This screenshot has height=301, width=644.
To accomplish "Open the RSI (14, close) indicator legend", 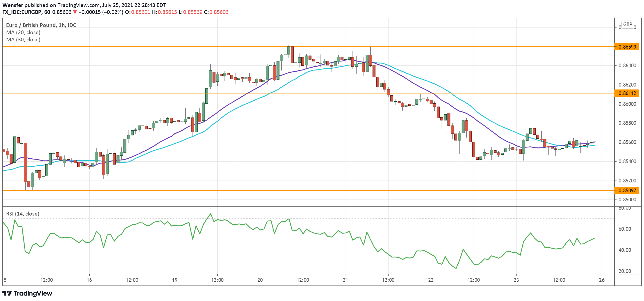I will pyautogui.click(x=23, y=214).
